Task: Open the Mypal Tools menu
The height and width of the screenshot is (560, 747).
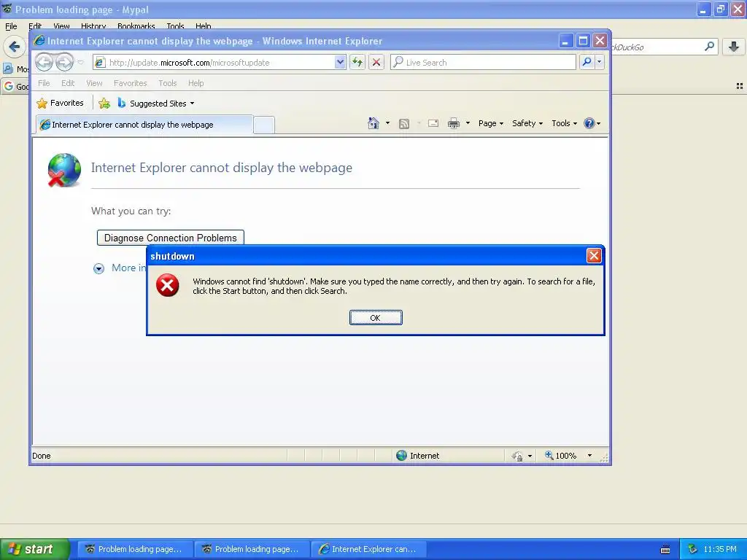Action: 175,26
